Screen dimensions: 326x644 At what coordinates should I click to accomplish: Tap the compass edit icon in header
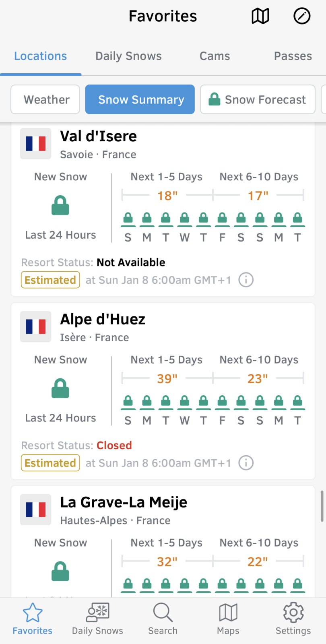(x=302, y=17)
